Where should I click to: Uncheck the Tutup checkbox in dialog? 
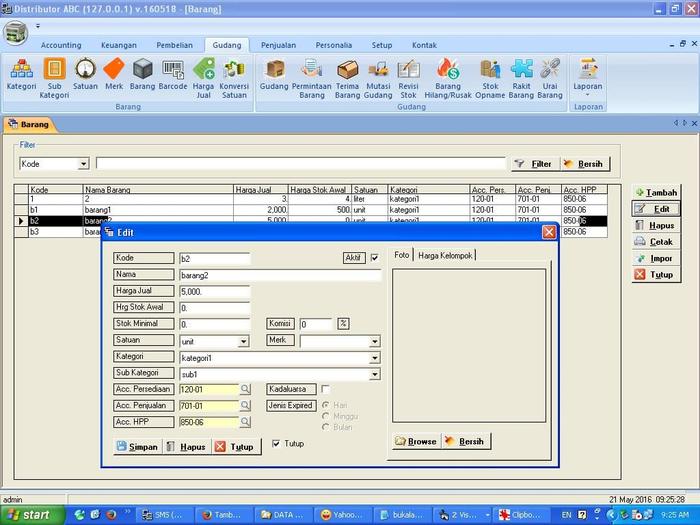(277, 444)
